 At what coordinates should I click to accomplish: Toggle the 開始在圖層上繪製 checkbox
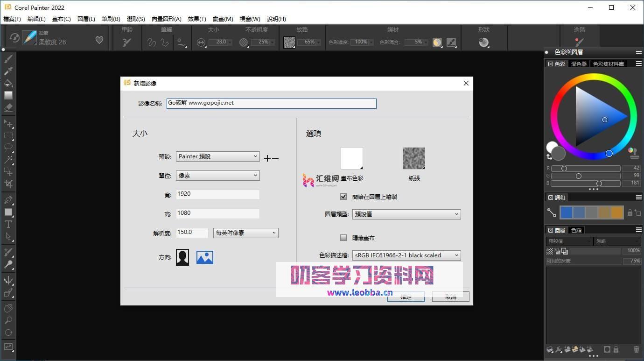tap(343, 197)
